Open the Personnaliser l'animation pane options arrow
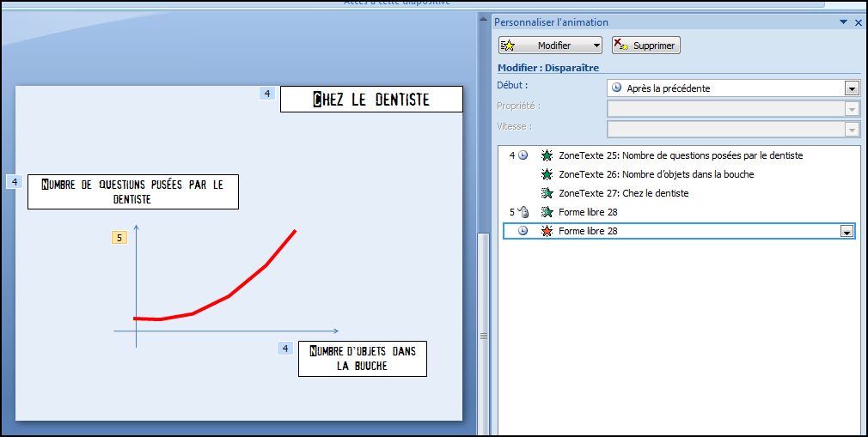The image size is (868, 437). click(x=844, y=22)
